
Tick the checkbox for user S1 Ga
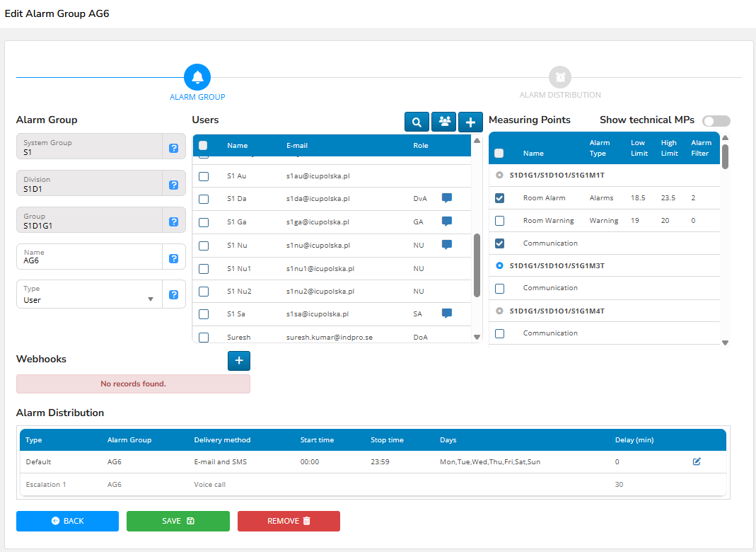click(x=204, y=222)
